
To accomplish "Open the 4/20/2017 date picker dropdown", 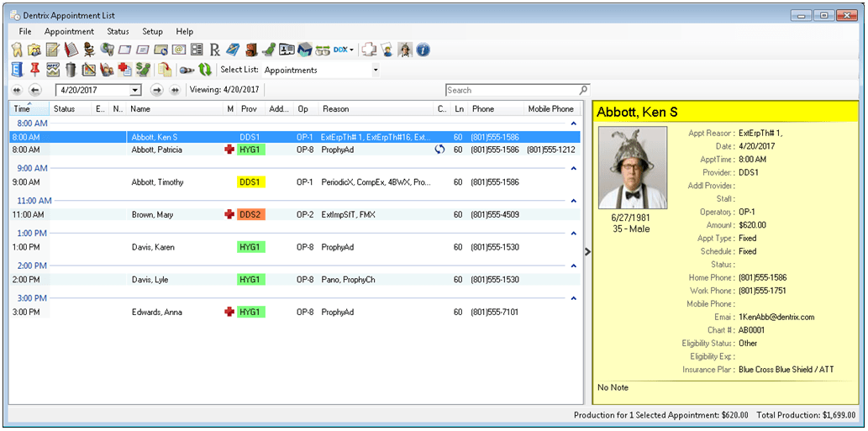I will tap(134, 90).
